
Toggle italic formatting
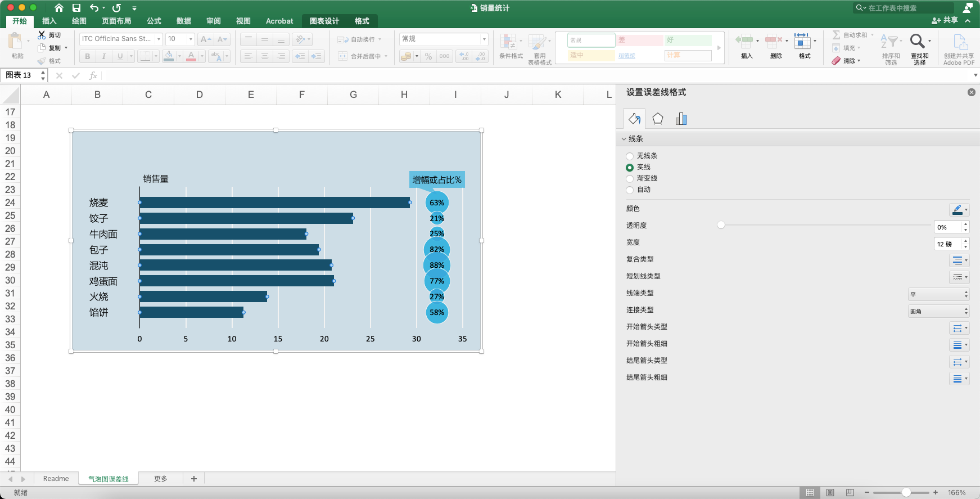coord(103,56)
